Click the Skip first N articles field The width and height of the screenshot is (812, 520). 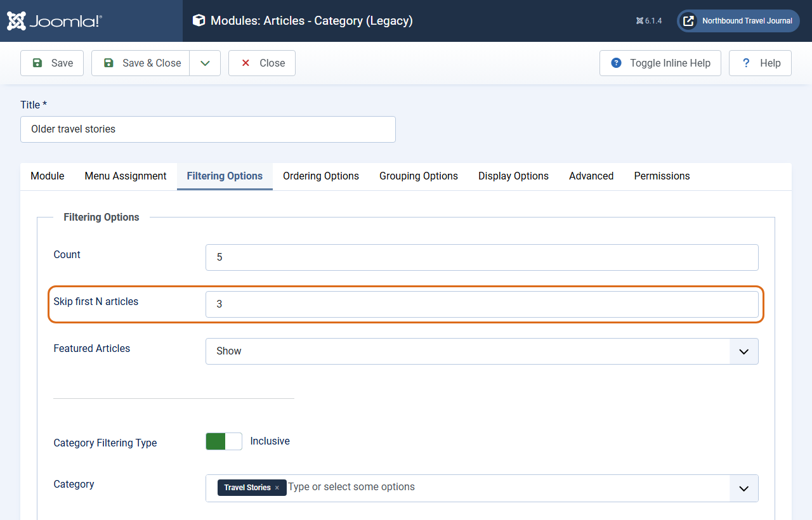pos(482,304)
